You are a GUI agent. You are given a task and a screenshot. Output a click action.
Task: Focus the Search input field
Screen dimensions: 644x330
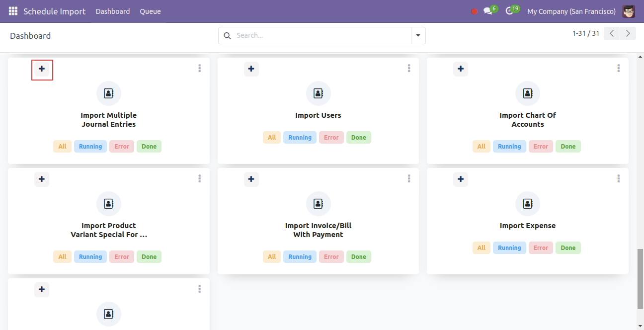pos(322,36)
